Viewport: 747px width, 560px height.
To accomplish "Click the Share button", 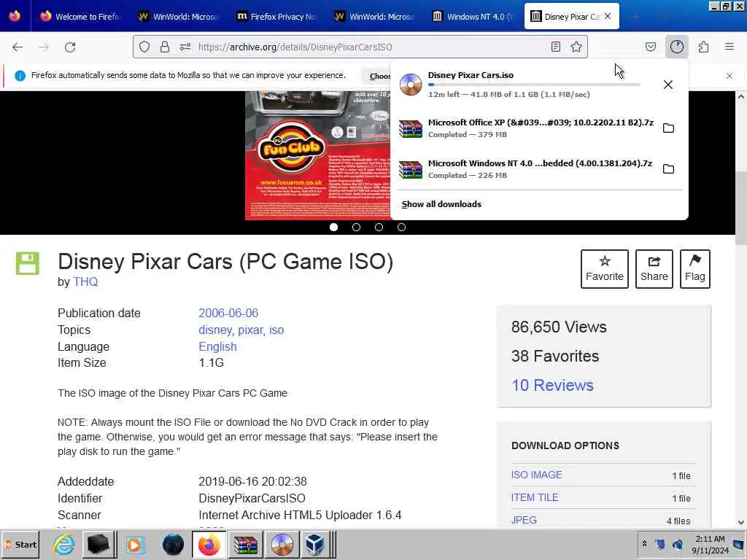I will [x=654, y=269].
